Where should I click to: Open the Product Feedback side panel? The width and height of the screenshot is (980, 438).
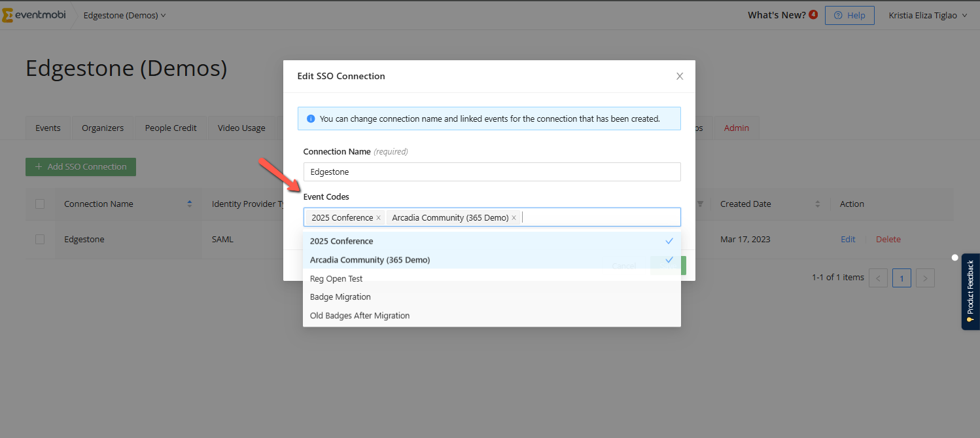pos(970,292)
